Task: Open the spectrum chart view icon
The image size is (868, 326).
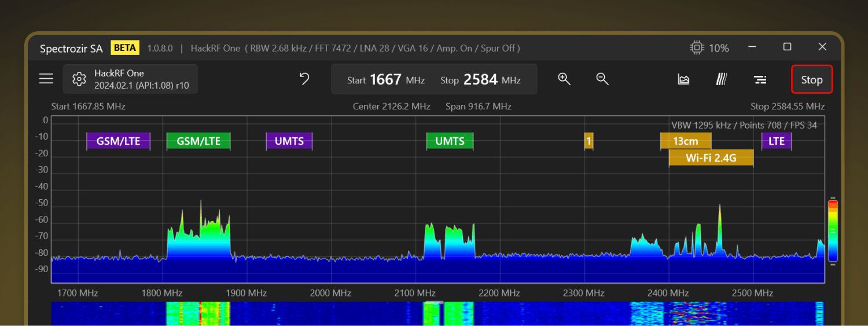Action: (683, 79)
